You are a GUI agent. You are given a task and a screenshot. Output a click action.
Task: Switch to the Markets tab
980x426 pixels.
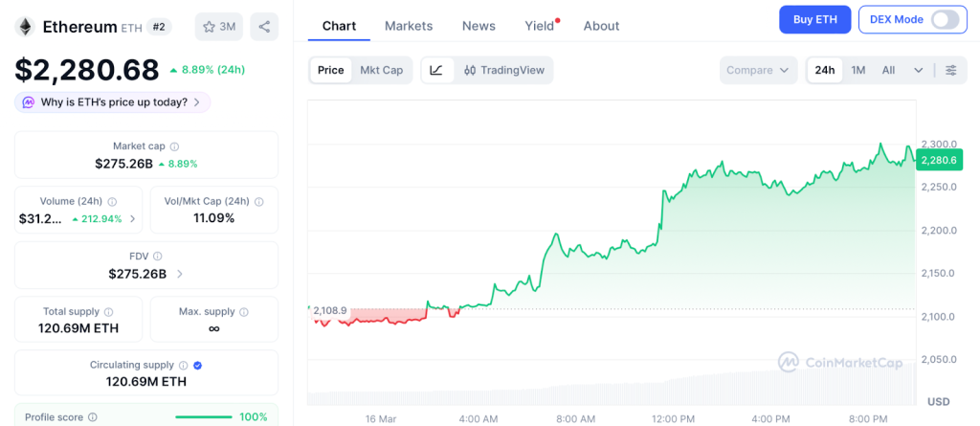pyautogui.click(x=409, y=26)
